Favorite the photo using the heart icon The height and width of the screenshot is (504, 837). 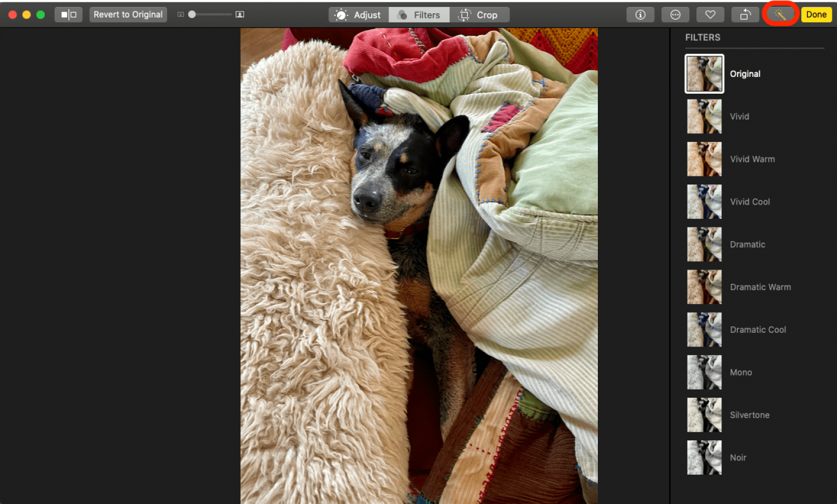pos(710,14)
